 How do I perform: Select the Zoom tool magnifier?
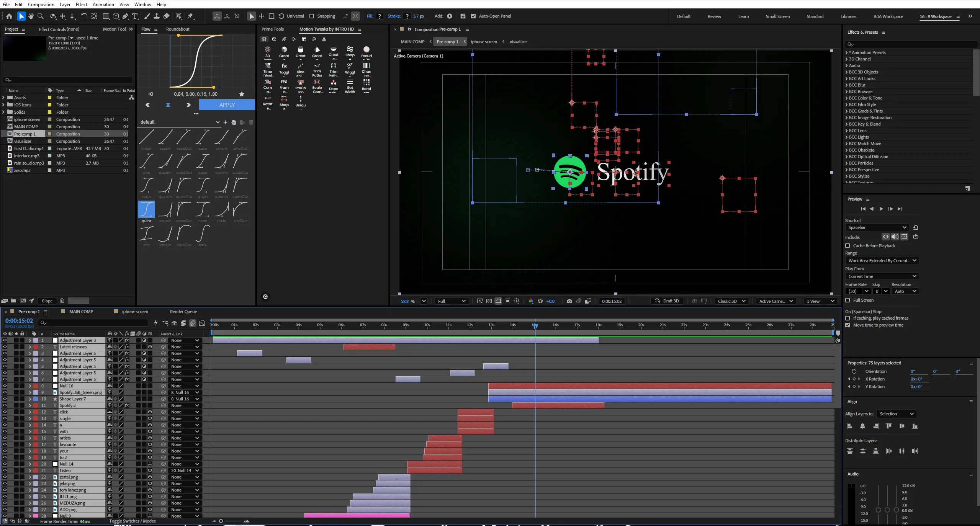tap(41, 16)
